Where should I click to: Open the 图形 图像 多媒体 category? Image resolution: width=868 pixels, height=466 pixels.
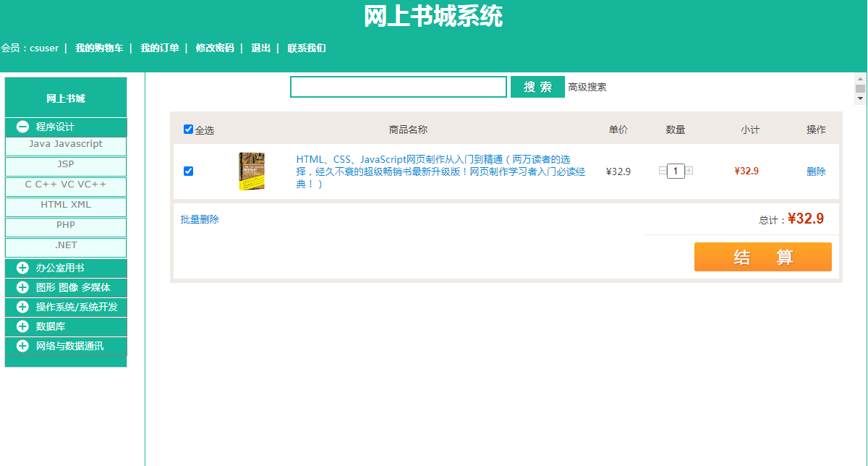point(73,287)
